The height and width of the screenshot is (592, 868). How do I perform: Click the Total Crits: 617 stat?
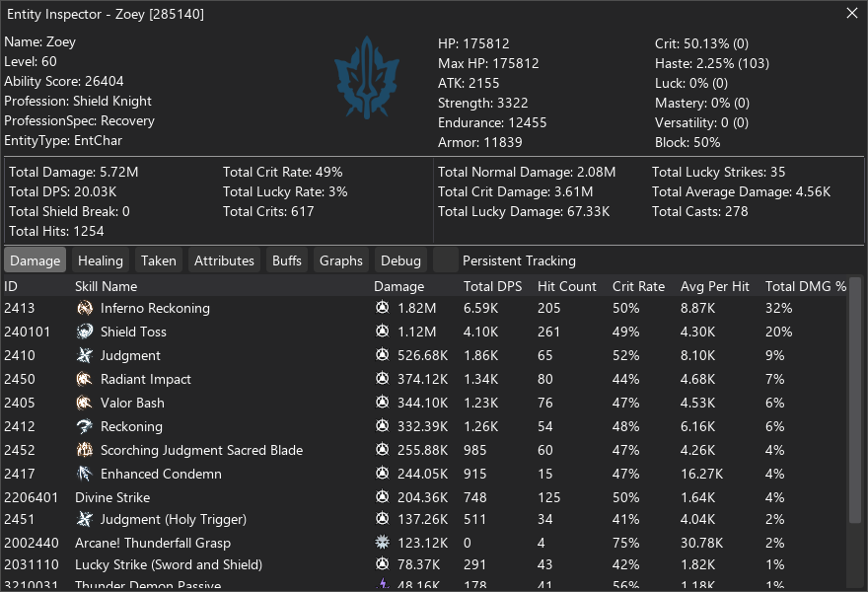point(268,211)
